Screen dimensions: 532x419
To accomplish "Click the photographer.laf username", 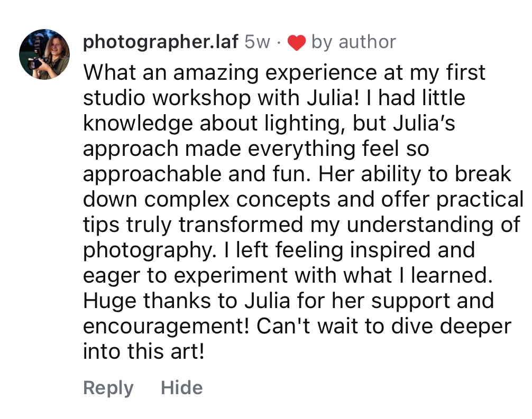I will pyautogui.click(x=160, y=42).
